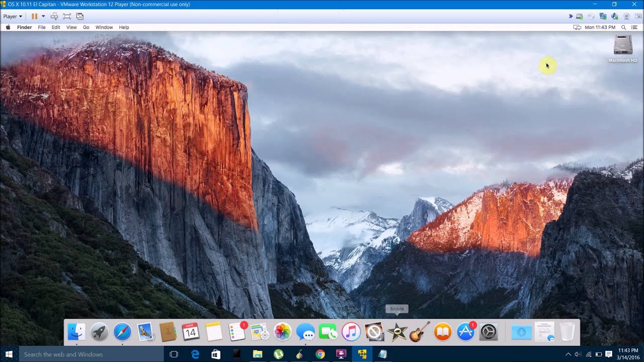Click VMware sound card device icon

pos(615,17)
